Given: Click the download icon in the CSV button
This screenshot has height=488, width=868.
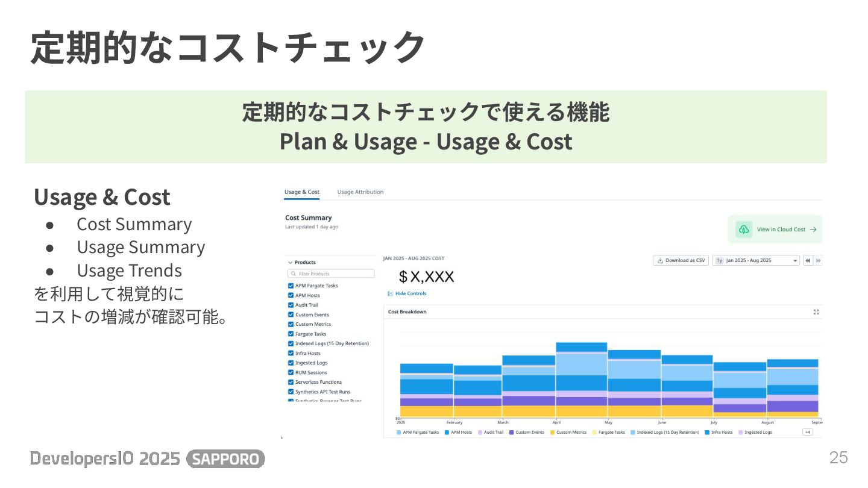Looking at the screenshot, I should pos(660,260).
